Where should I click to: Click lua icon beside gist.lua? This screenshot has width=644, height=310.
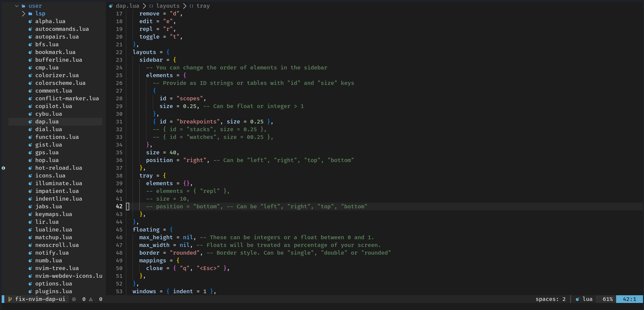click(x=30, y=145)
